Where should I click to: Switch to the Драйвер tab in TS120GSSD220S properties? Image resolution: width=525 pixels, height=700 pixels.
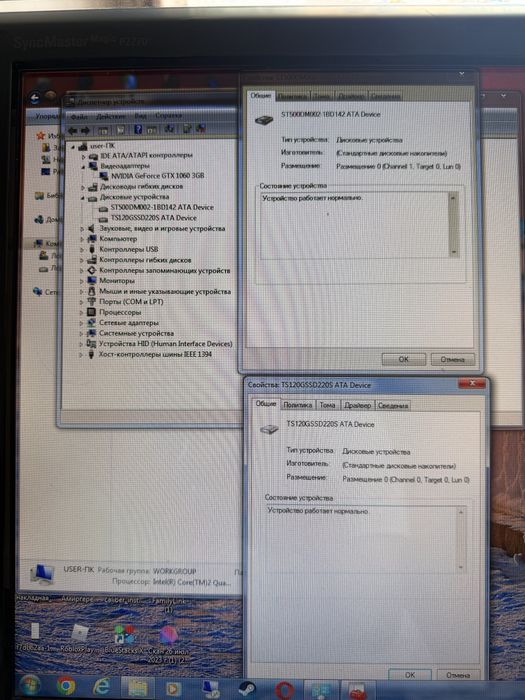click(357, 405)
